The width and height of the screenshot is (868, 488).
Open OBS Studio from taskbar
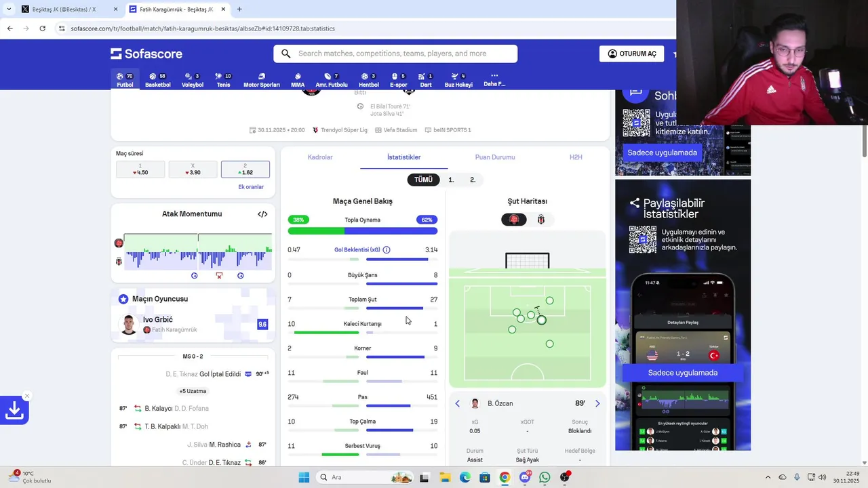565,477
